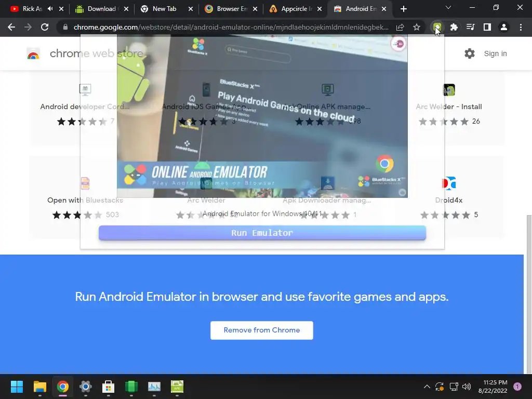Close the Appcircle tab
Screen dimensions: 532x399
point(320,9)
